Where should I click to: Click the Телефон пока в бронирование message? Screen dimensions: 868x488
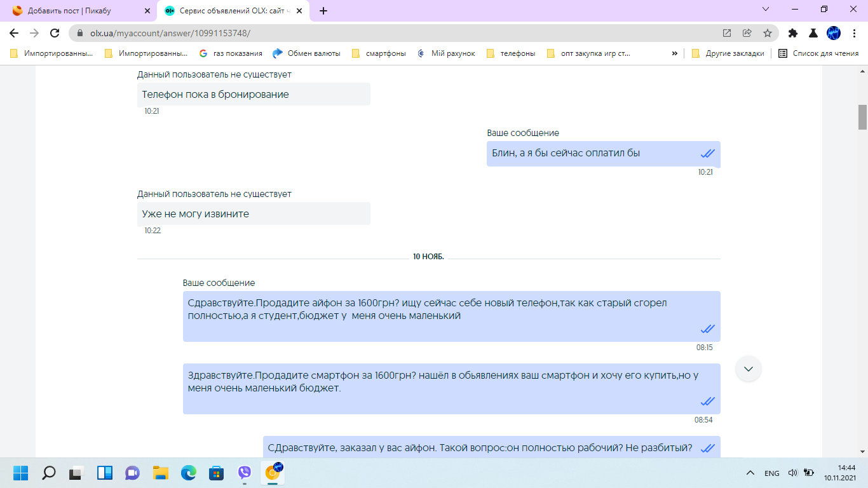tap(254, 94)
